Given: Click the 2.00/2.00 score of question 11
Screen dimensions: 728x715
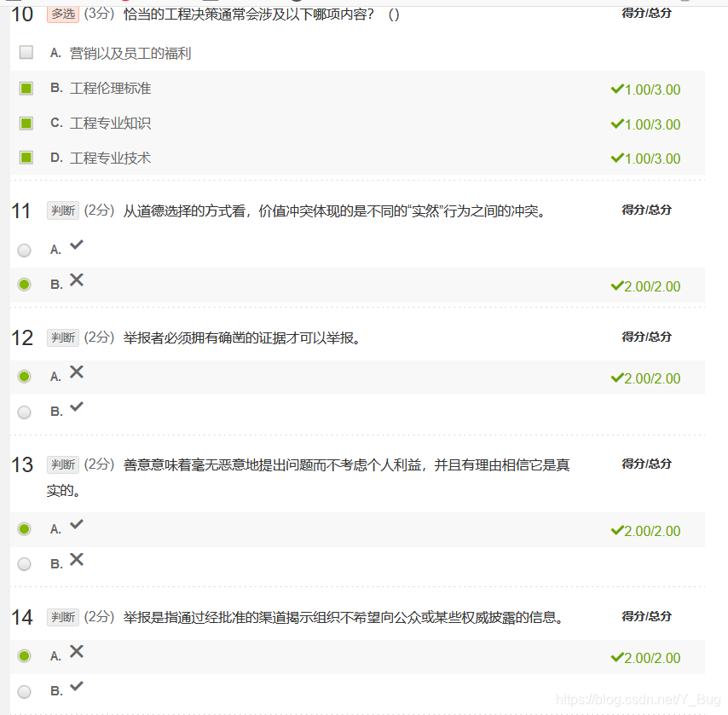Looking at the screenshot, I should tap(646, 286).
